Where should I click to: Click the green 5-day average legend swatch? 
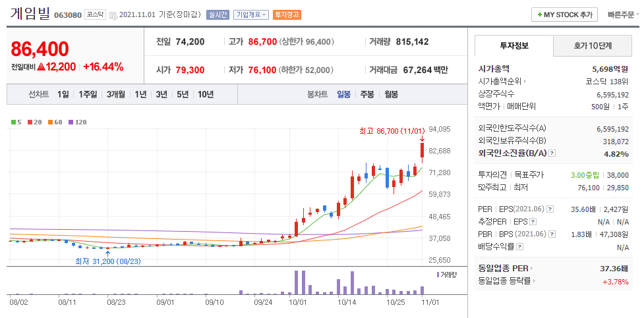13,122
